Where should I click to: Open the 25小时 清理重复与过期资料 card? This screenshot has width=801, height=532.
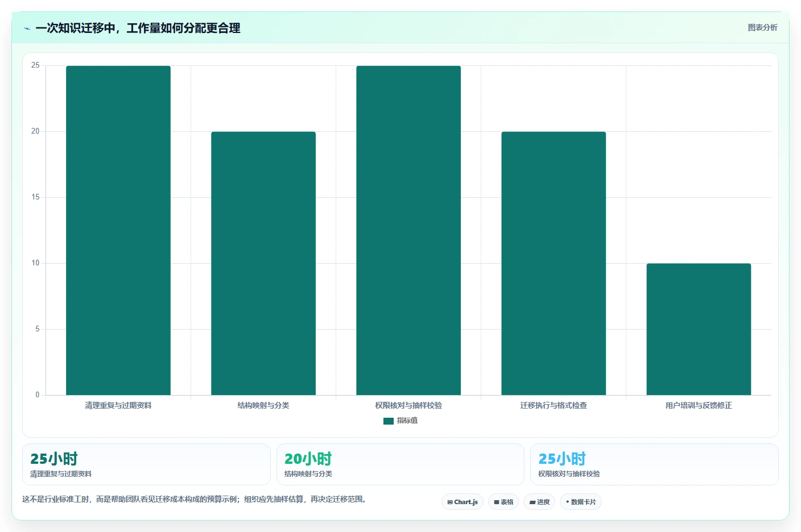click(146, 464)
